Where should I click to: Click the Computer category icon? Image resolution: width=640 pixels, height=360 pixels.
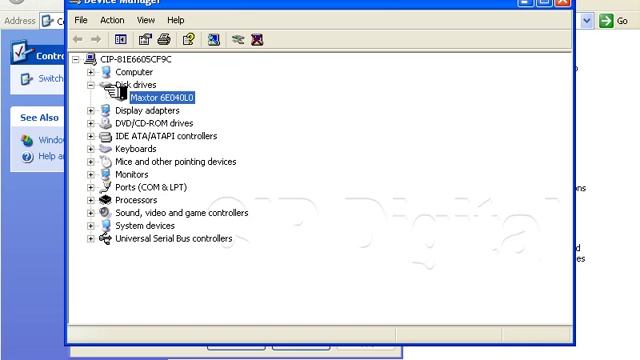106,72
